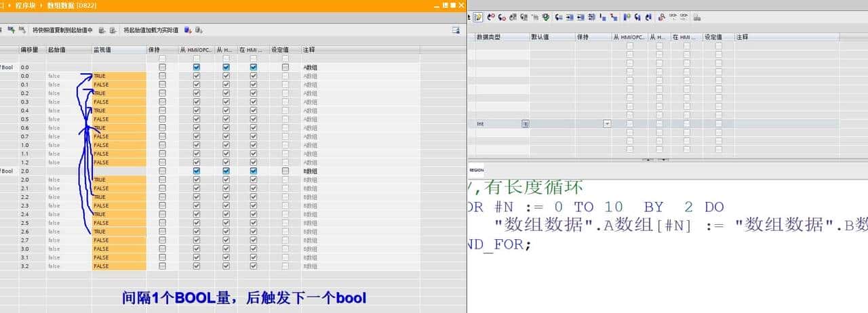Click the highlighted notepad icon in code editor toolbar
868x313 pixels.
pos(478,17)
